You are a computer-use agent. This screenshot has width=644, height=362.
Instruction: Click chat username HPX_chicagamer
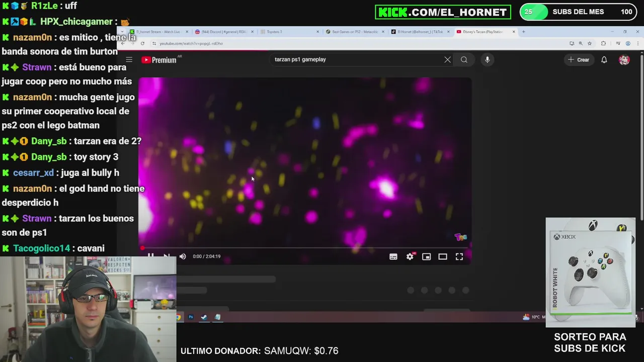[x=76, y=22]
